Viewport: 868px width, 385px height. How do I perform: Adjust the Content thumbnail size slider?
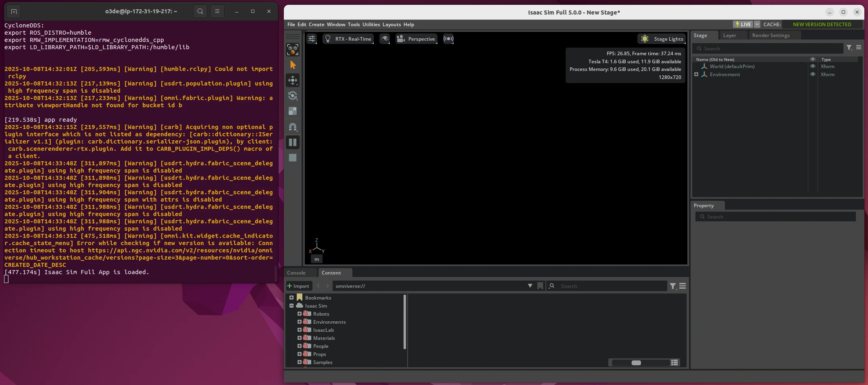pyautogui.click(x=636, y=363)
